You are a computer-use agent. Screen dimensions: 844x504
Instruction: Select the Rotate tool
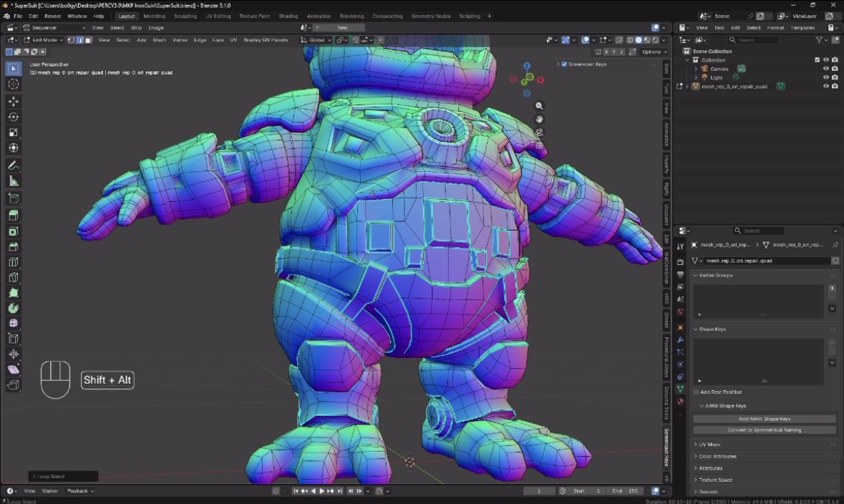coord(14,117)
